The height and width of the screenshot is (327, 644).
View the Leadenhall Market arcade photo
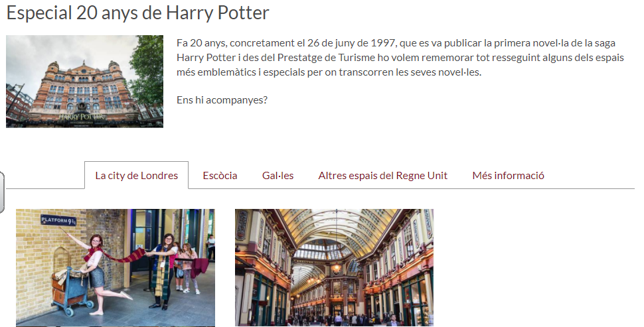(335, 267)
